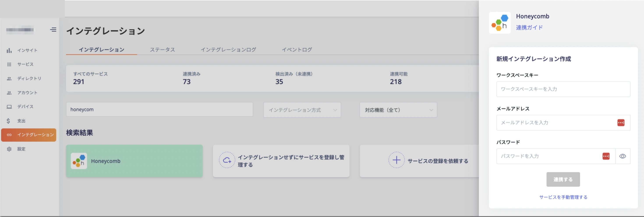644x217 pixels.
Task: Click the インサイト bar chart icon
Action: pyautogui.click(x=9, y=51)
